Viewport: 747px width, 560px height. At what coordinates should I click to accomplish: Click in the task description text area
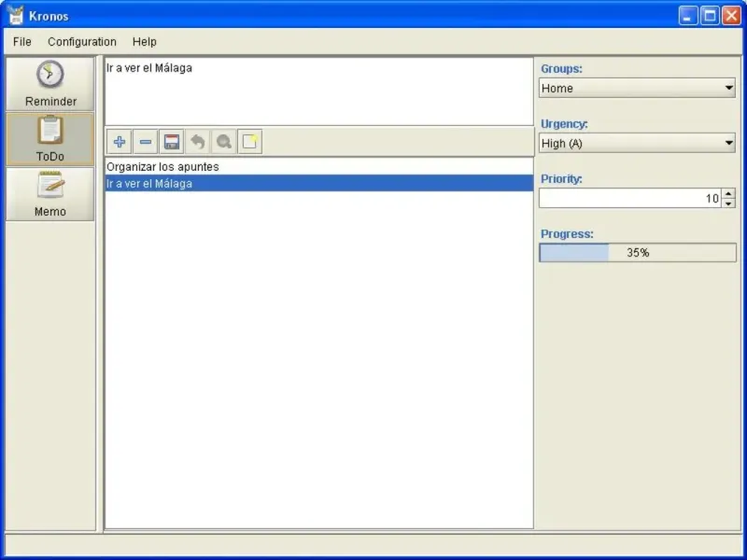(318, 91)
